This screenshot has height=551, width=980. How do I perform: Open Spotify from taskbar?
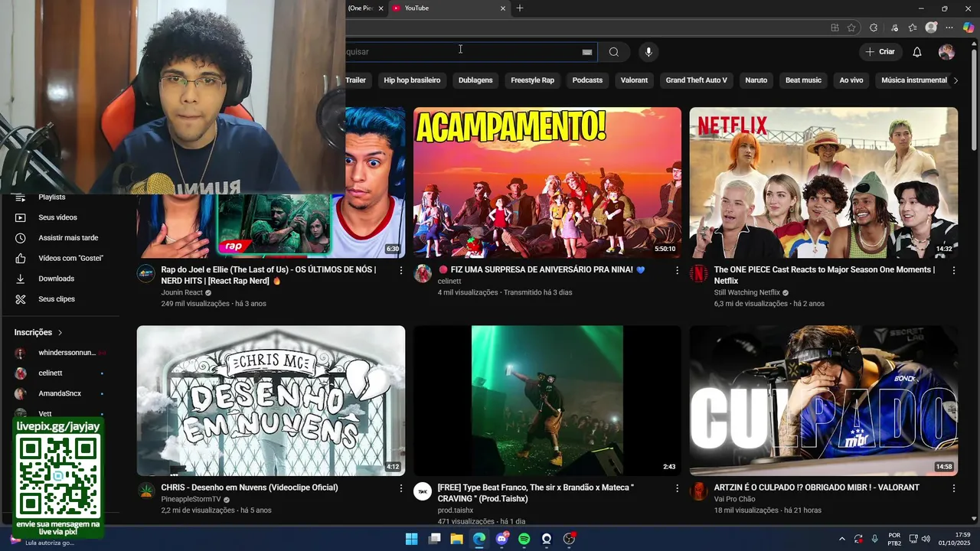(524, 539)
